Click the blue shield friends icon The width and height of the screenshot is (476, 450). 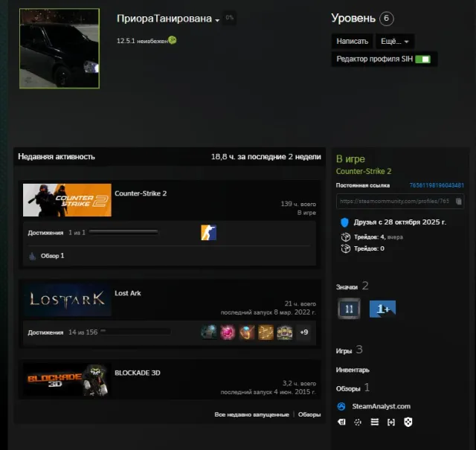click(x=344, y=222)
